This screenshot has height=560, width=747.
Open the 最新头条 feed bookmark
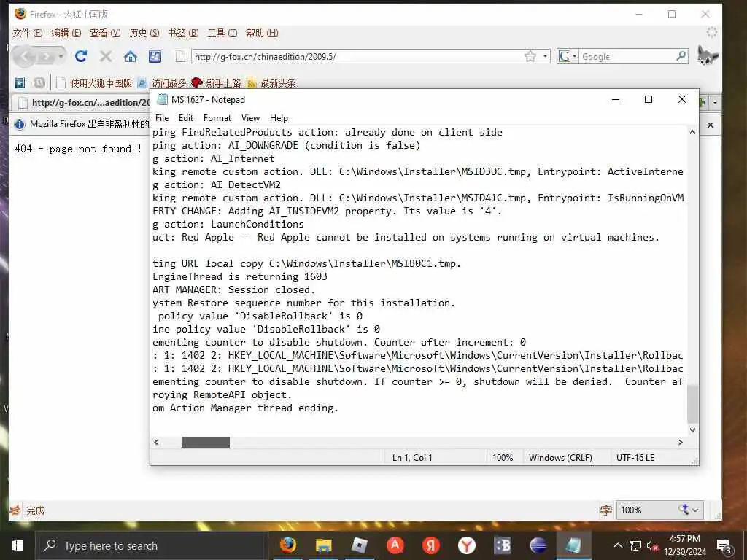(271, 83)
